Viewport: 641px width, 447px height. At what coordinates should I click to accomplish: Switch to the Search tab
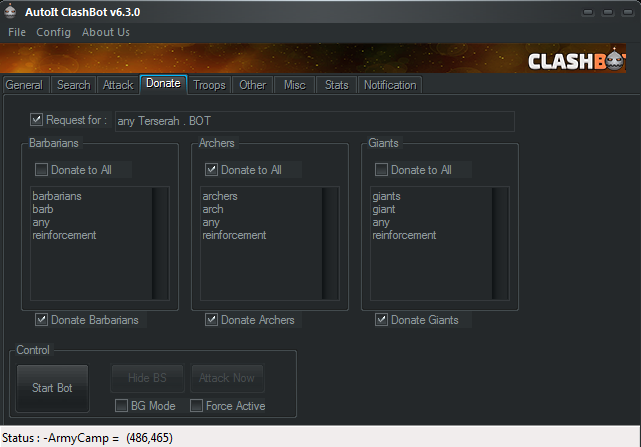[x=74, y=85]
